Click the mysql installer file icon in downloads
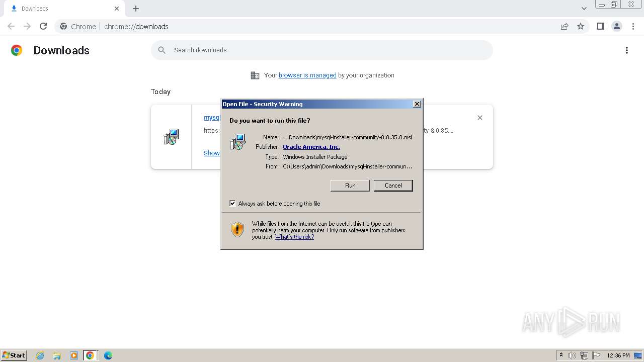 (x=171, y=137)
